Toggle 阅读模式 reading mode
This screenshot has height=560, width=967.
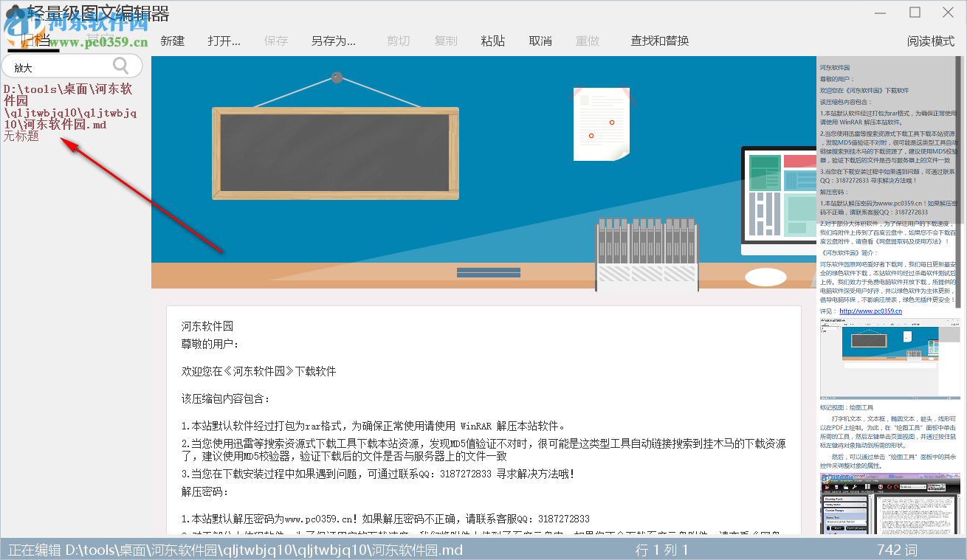(x=931, y=42)
